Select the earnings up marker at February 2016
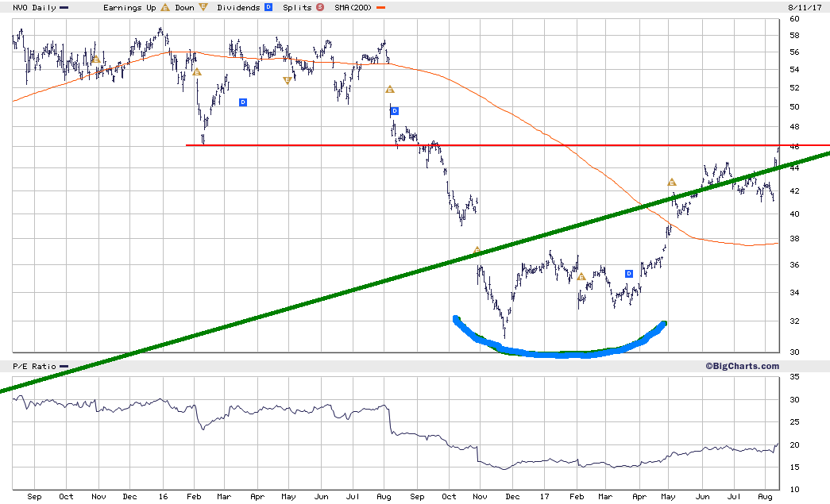Image resolution: width=830 pixels, height=504 pixels. coord(197,72)
